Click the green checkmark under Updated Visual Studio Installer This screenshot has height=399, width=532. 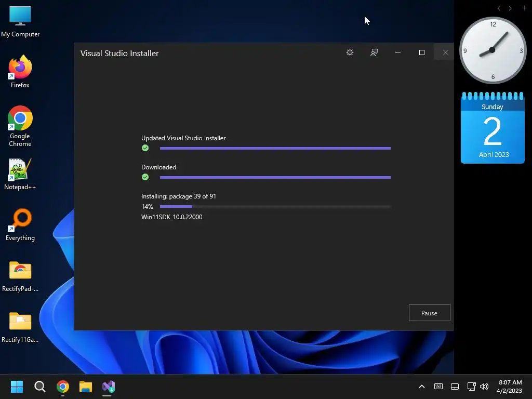(145, 148)
